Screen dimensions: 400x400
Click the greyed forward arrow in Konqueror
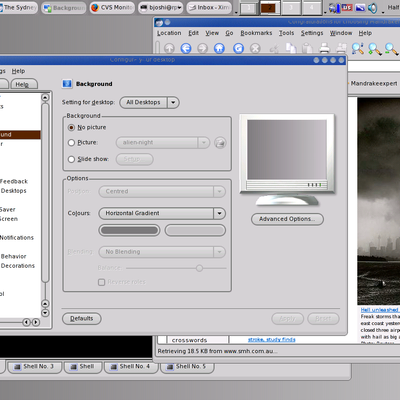click(x=202, y=48)
